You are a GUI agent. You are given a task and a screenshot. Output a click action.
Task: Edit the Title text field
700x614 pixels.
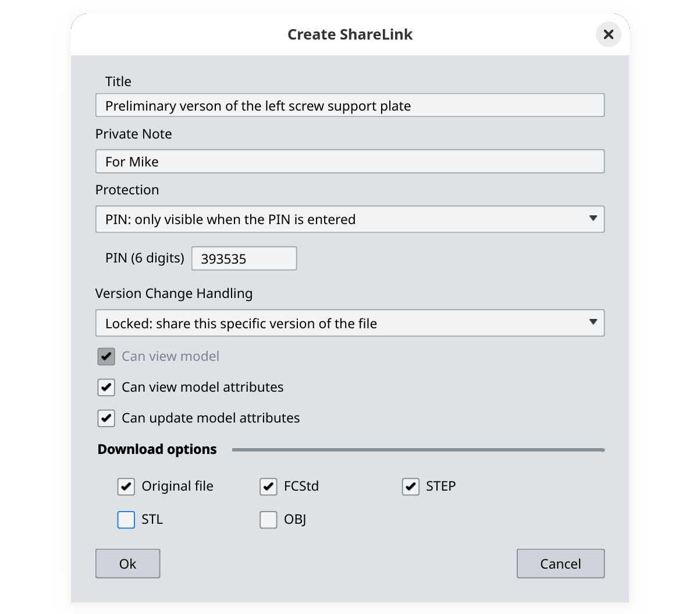coord(350,105)
